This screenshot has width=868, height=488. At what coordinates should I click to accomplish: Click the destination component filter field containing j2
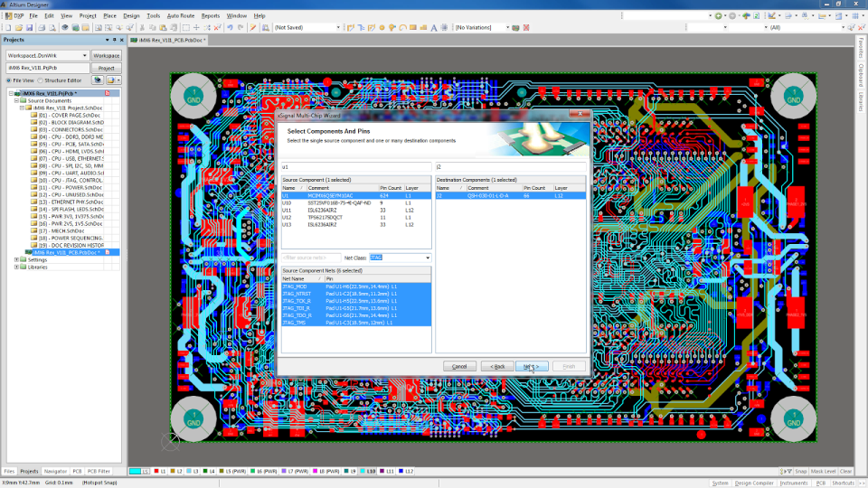(510, 166)
